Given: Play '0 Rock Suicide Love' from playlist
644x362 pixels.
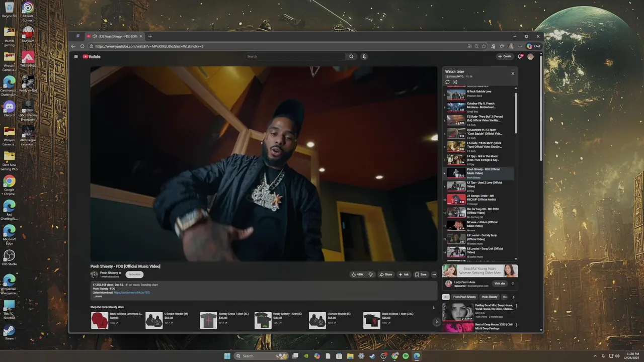Looking at the screenshot, I should 478,94.
